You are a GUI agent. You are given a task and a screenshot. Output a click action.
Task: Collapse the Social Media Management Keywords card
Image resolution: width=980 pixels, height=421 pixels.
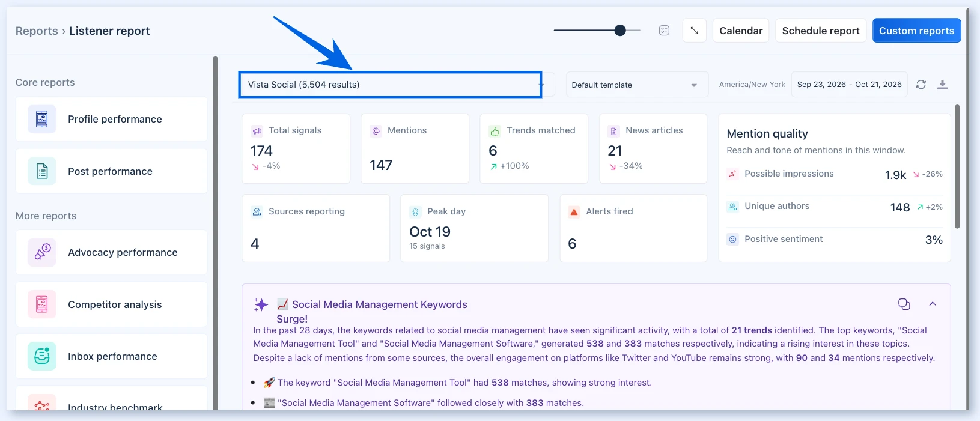(933, 304)
